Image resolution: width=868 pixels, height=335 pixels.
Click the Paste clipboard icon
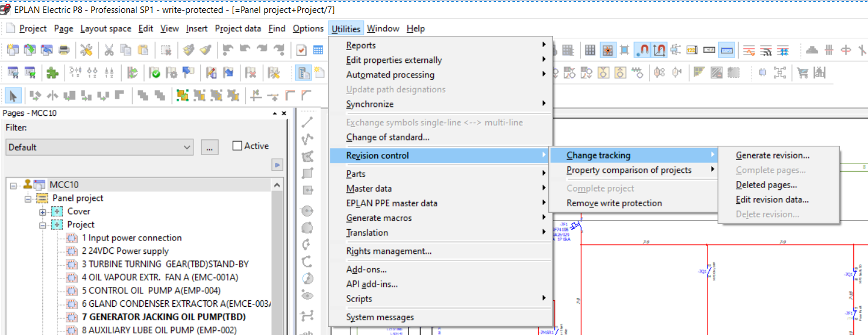143,50
